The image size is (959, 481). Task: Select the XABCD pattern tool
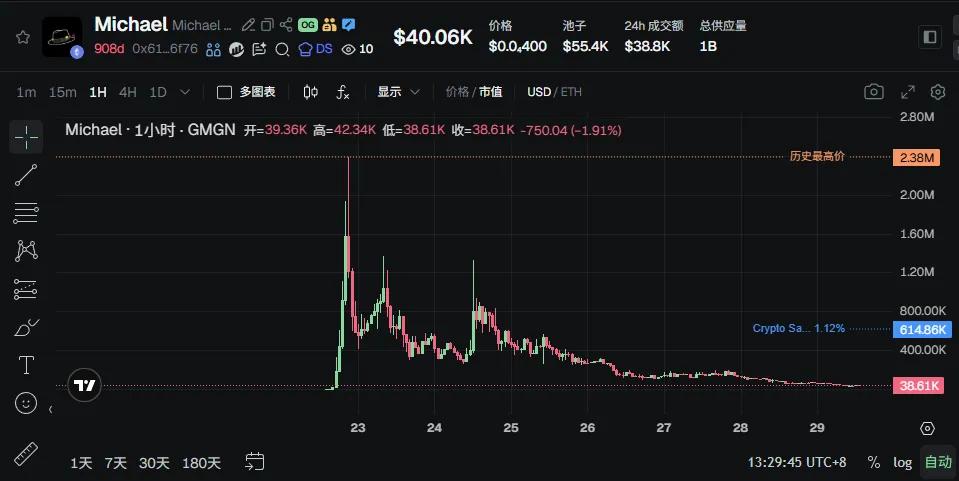[x=26, y=251]
